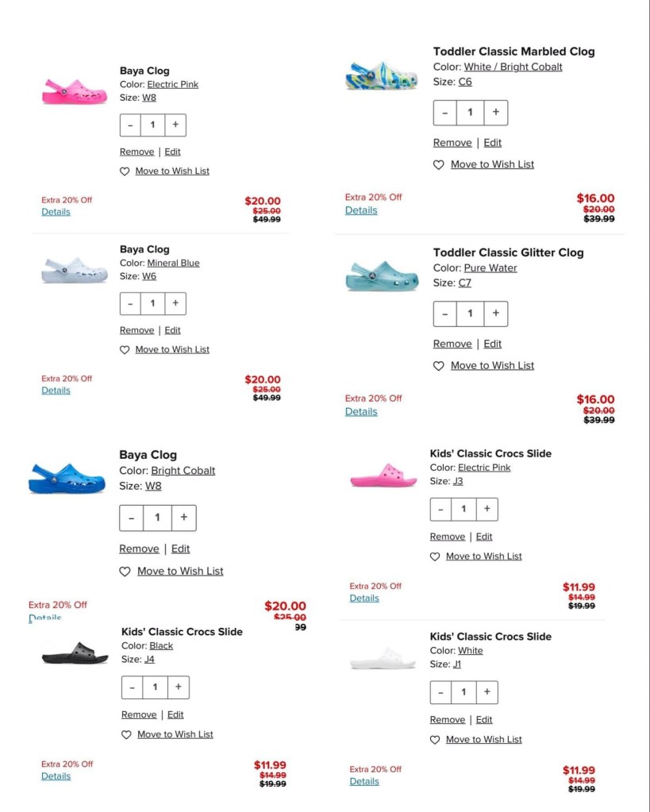Viewport: 650px width, 812px height.
Task: Click the Pure Water color link
Action: (x=490, y=268)
